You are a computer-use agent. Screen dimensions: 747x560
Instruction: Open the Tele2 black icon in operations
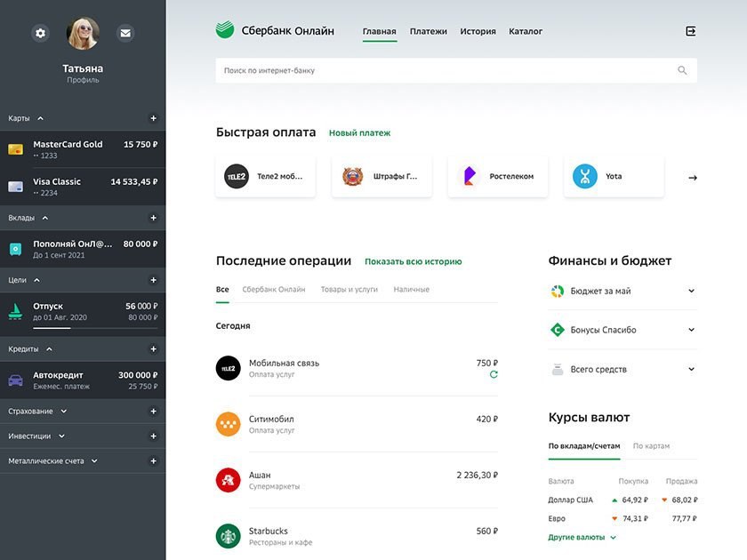pos(229,368)
